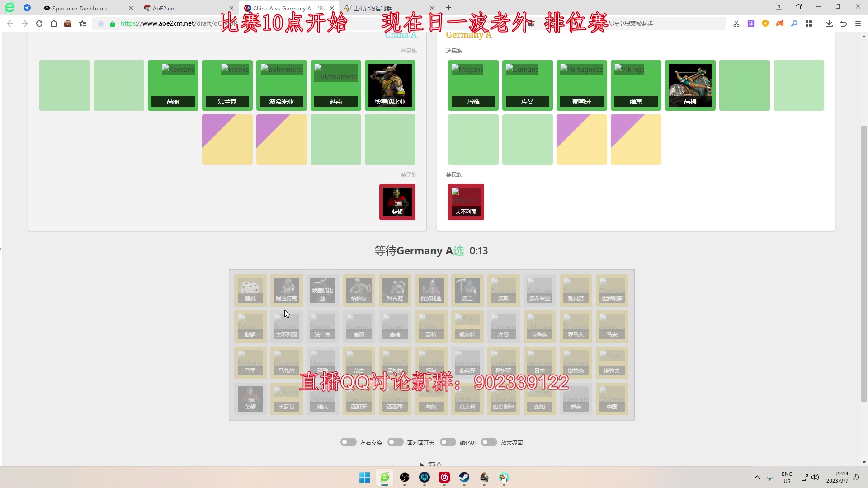Click the taskbar clock showing 22:14
Image resolution: width=868 pixels, height=488 pixels.
pyautogui.click(x=837, y=477)
